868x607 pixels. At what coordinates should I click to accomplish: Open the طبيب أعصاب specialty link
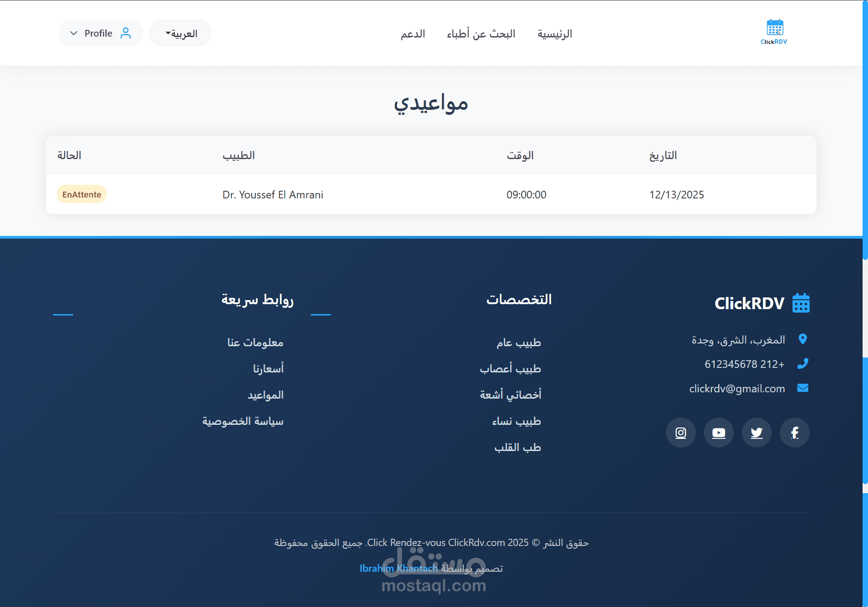(510, 368)
